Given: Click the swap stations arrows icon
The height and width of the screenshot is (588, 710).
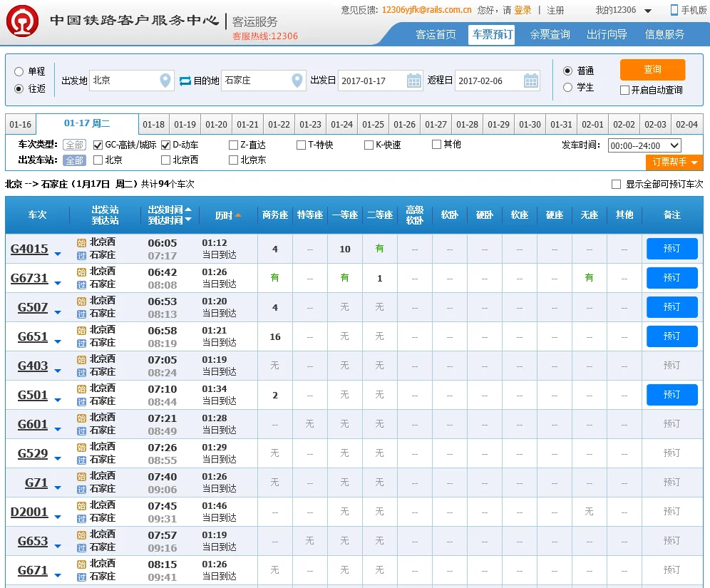Looking at the screenshot, I should pos(184,81).
